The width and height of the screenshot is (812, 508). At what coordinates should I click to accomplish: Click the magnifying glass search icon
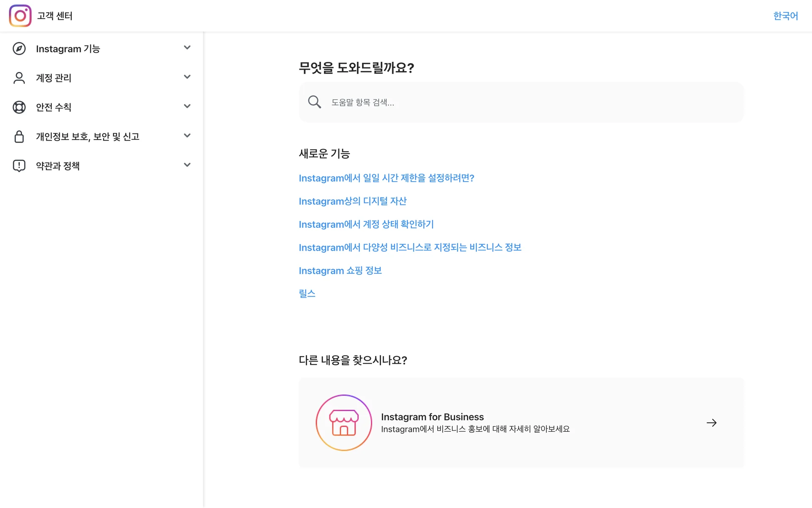(x=314, y=102)
